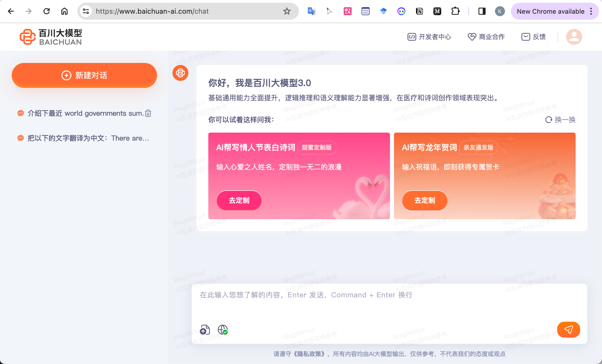The height and width of the screenshot is (364, 602).
Task: Toggle the Chrome side panel
Action: coord(482,11)
